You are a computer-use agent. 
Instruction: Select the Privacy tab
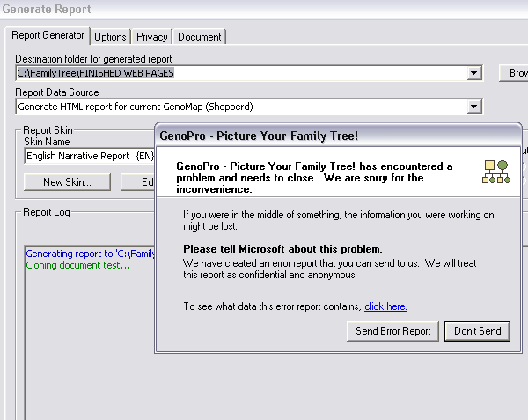pyautogui.click(x=151, y=37)
